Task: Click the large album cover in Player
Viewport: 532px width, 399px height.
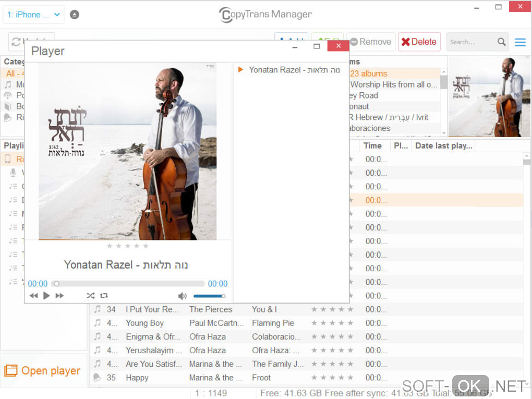Action: [x=128, y=151]
